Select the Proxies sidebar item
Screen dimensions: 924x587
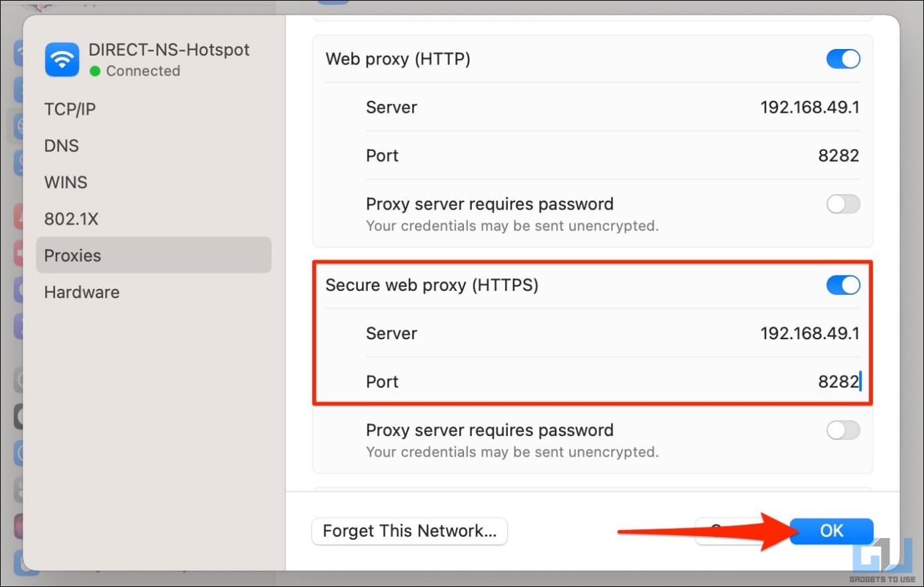click(154, 255)
